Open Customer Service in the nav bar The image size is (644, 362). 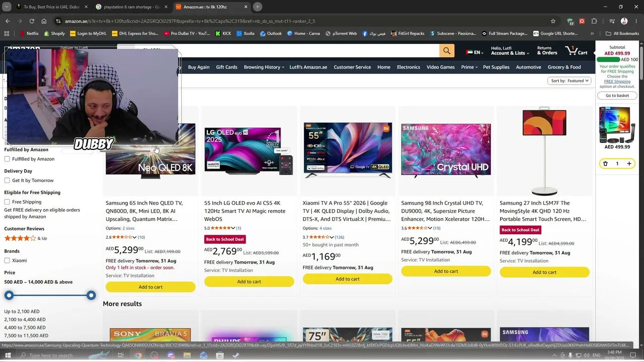[352, 67]
